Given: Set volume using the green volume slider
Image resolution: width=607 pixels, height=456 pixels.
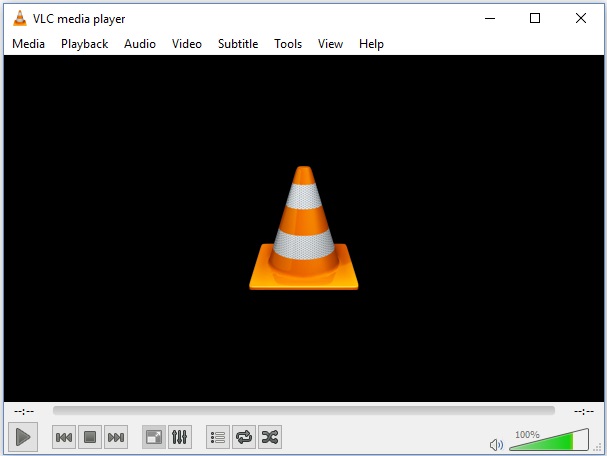Looking at the screenshot, I should [x=549, y=440].
